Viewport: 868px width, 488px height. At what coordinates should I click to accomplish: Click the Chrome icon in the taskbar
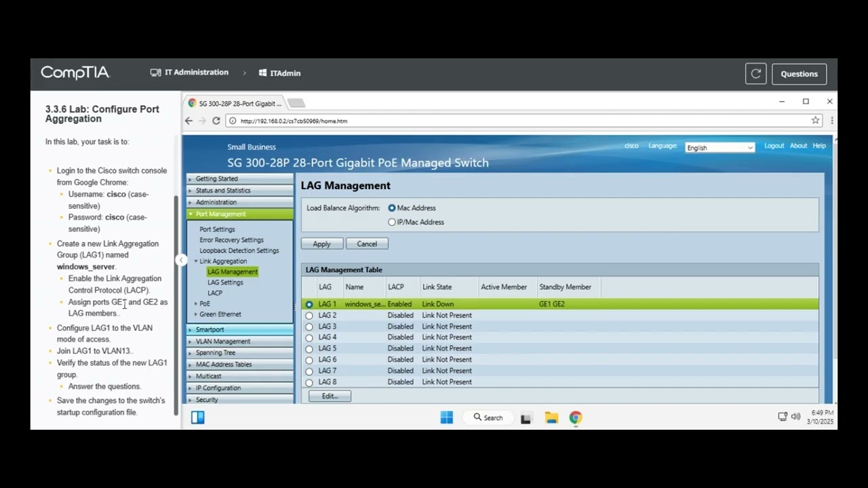575,418
